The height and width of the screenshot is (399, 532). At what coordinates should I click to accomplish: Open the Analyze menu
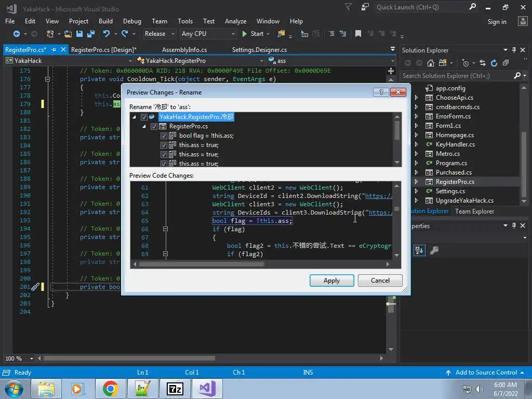tap(235, 21)
